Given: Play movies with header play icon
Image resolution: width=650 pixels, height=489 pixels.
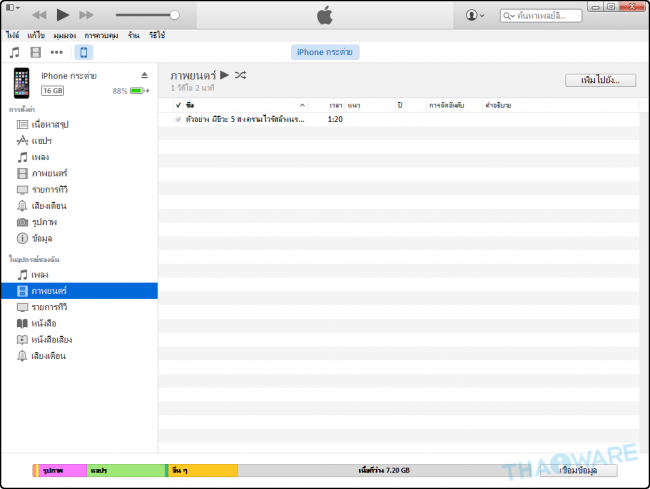Looking at the screenshot, I should pyautogui.click(x=224, y=75).
